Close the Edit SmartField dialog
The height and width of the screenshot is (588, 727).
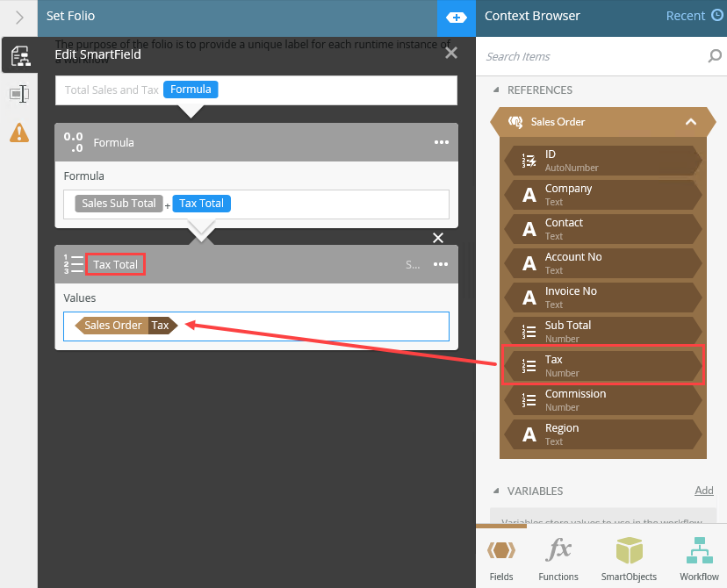(x=451, y=53)
